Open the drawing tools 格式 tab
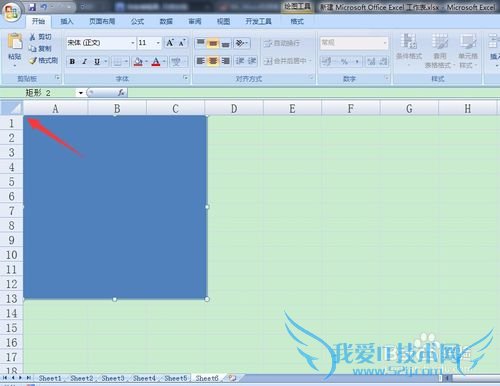The height and width of the screenshot is (386, 500). (297, 21)
